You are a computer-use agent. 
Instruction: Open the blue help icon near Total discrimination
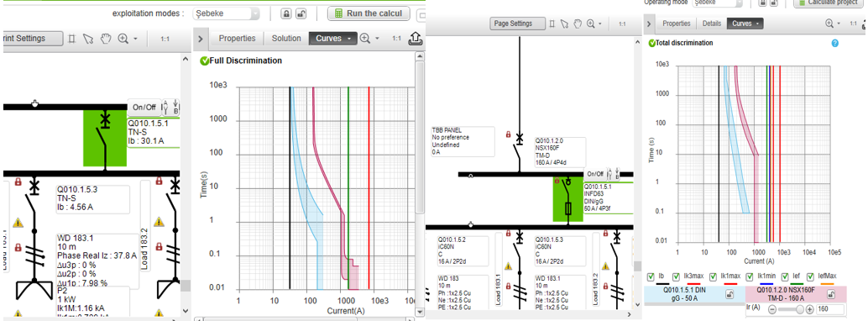(x=834, y=43)
